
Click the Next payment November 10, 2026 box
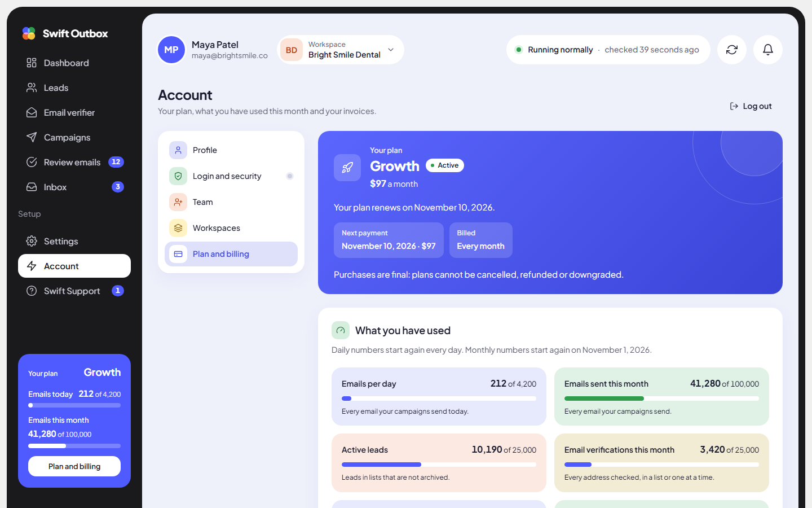(x=389, y=240)
